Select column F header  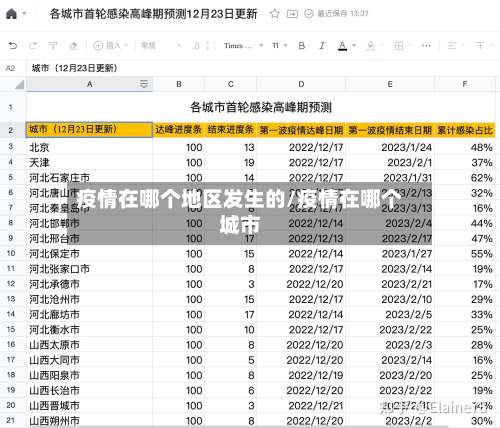point(465,84)
